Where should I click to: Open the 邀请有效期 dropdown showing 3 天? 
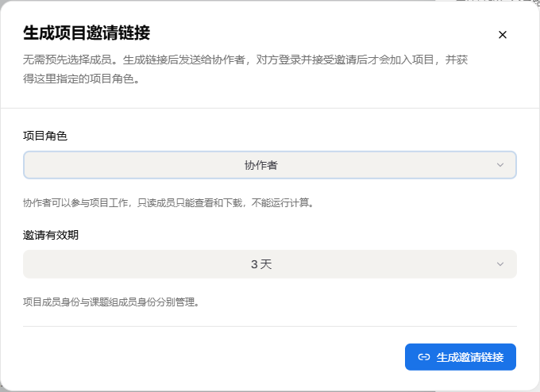pyautogui.click(x=270, y=264)
